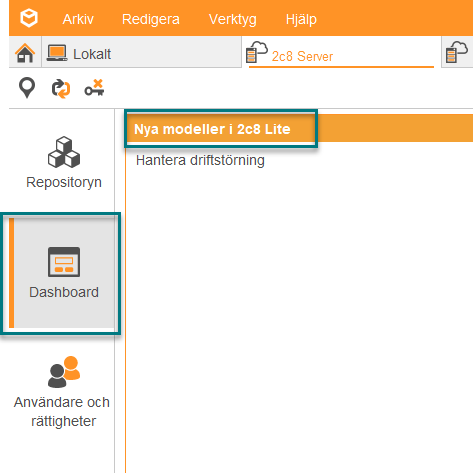The image size is (473, 473).
Task: Open the Hjälp menu
Action: point(301,19)
